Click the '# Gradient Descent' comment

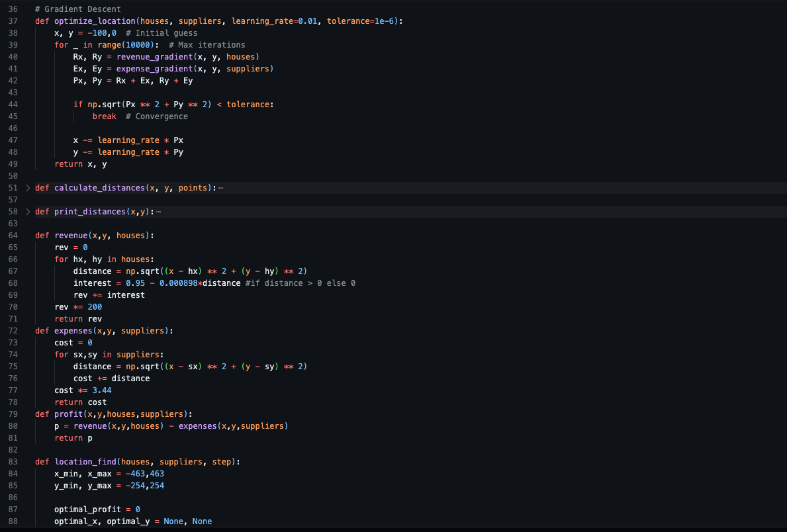(77, 9)
